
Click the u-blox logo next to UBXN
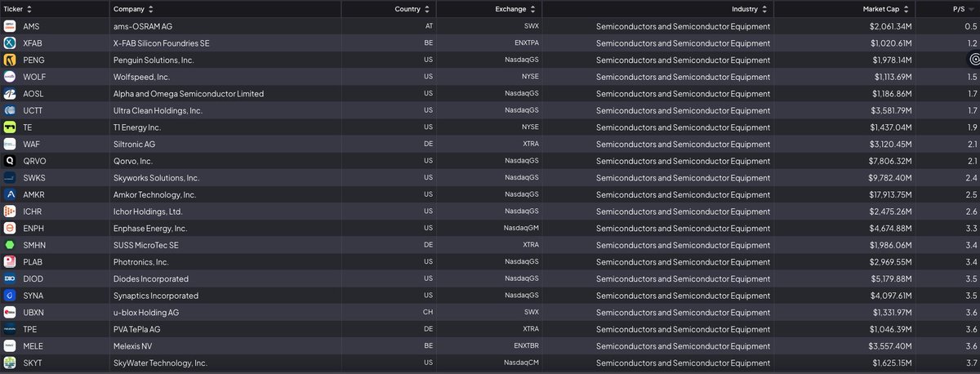pos(10,312)
